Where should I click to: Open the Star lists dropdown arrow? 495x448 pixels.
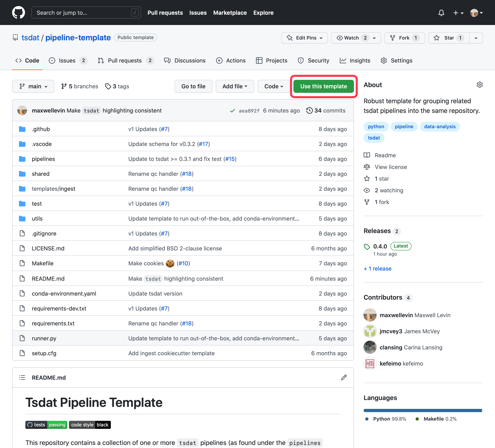click(476, 38)
